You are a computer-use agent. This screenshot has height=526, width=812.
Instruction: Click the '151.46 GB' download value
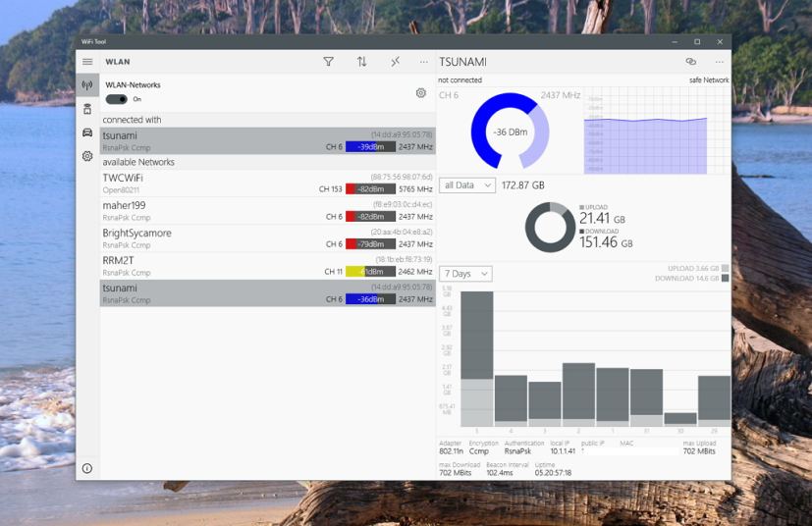[x=606, y=242]
